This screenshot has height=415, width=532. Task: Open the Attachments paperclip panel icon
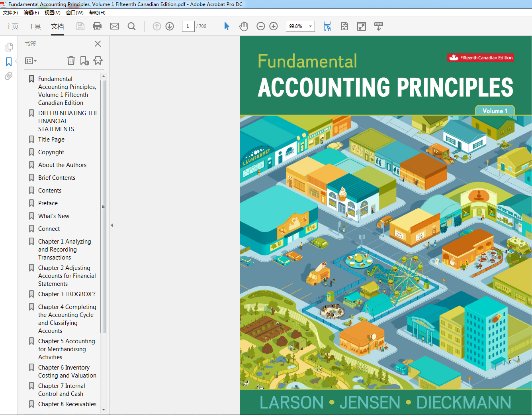[x=9, y=76]
